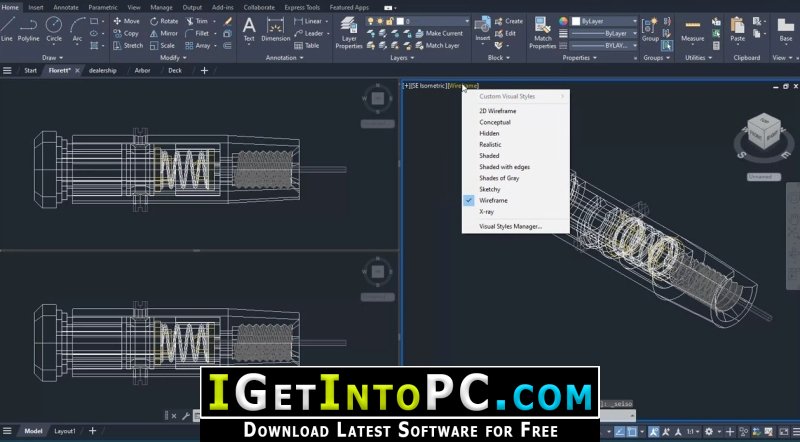Click the Insert block tool

click(482, 29)
